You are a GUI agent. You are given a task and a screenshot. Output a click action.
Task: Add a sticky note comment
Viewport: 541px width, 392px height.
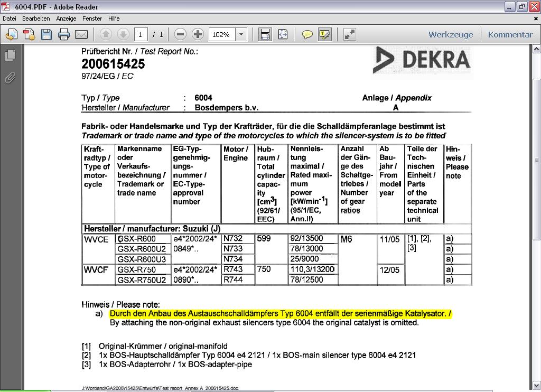(x=307, y=34)
